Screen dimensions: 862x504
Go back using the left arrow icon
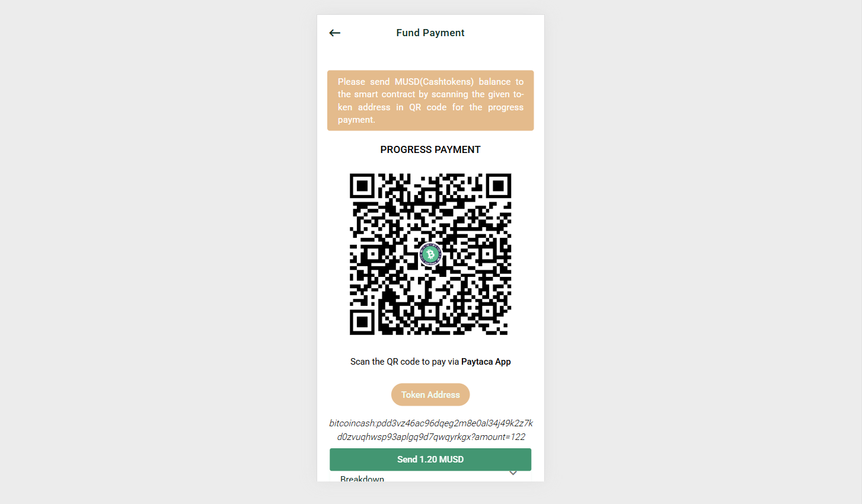click(x=335, y=33)
